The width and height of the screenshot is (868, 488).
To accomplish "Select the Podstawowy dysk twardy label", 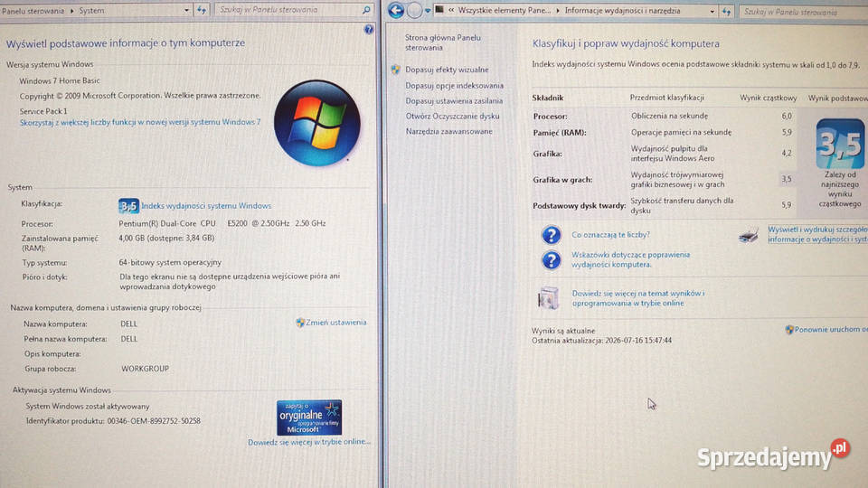I will click(x=579, y=206).
